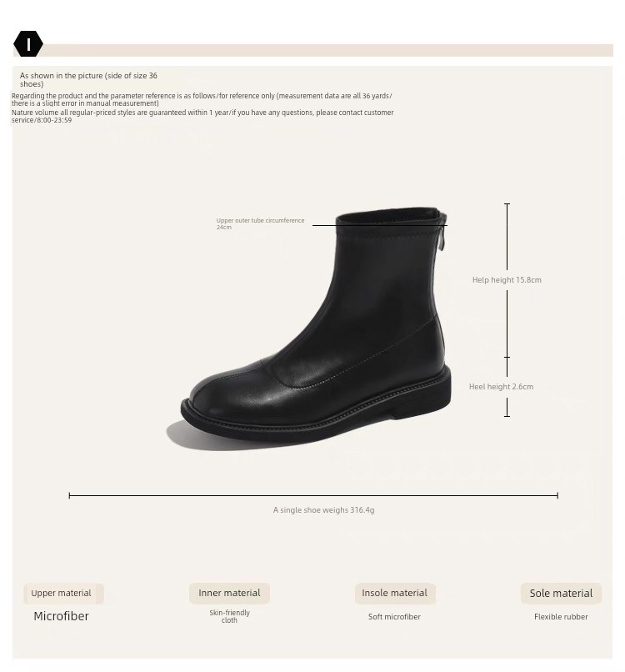Screen dimensions: 625x672
Task: Click the long horizontal measurement line
Action: tap(312, 495)
